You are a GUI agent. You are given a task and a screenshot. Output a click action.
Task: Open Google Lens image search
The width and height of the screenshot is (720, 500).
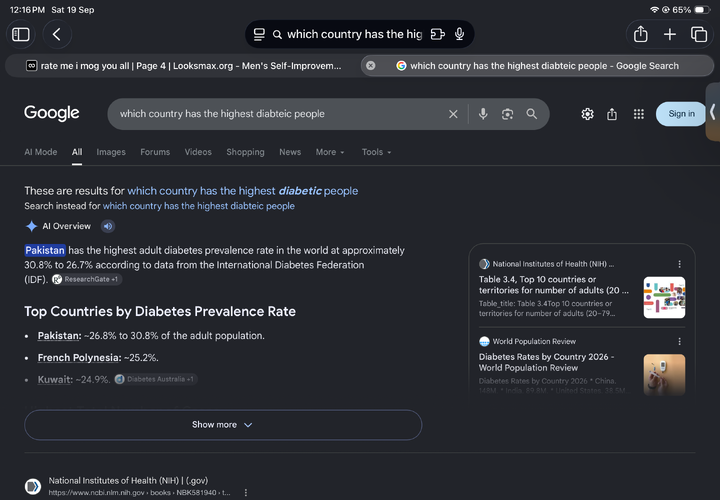click(507, 114)
